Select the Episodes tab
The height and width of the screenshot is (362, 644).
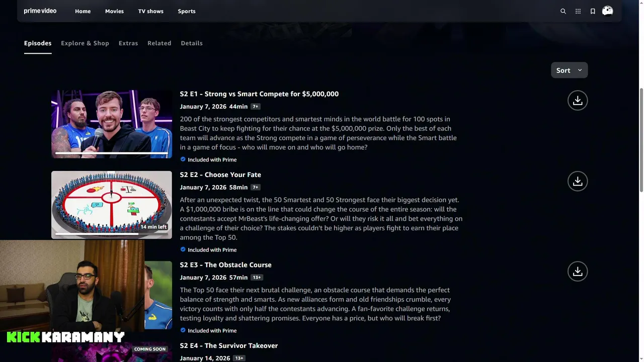[x=38, y=43]
